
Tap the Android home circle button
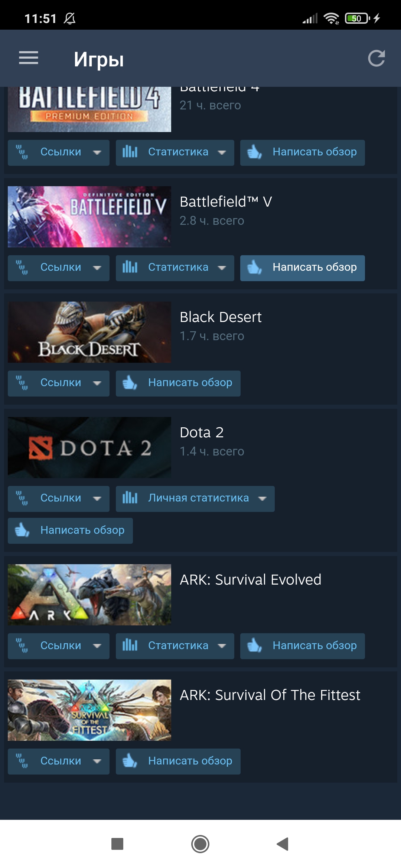pyautogui.click(x=200, y=844)
